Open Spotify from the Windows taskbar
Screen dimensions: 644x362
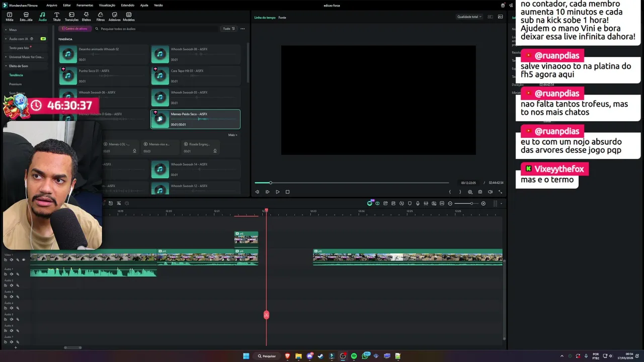click(x=354, y=356)
